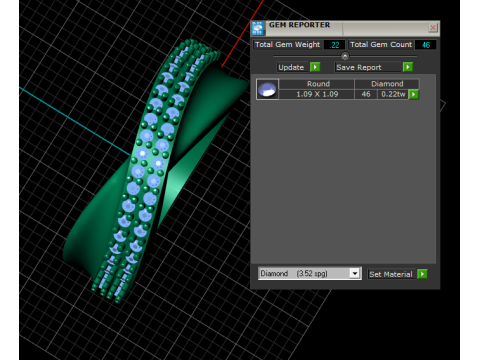The width and height of the screenshot is (480, 360).
Task: Click the green arrow next to Update
Action: [x=315, y=67]
